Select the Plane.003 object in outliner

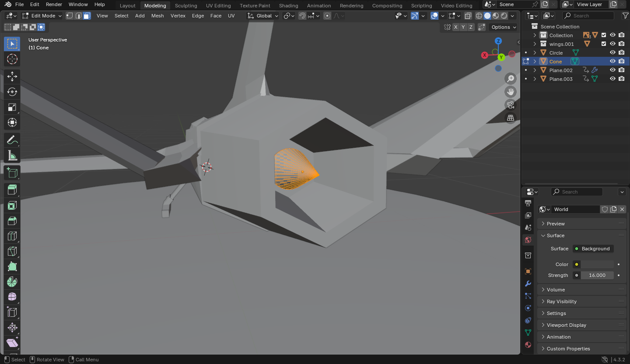561,79
